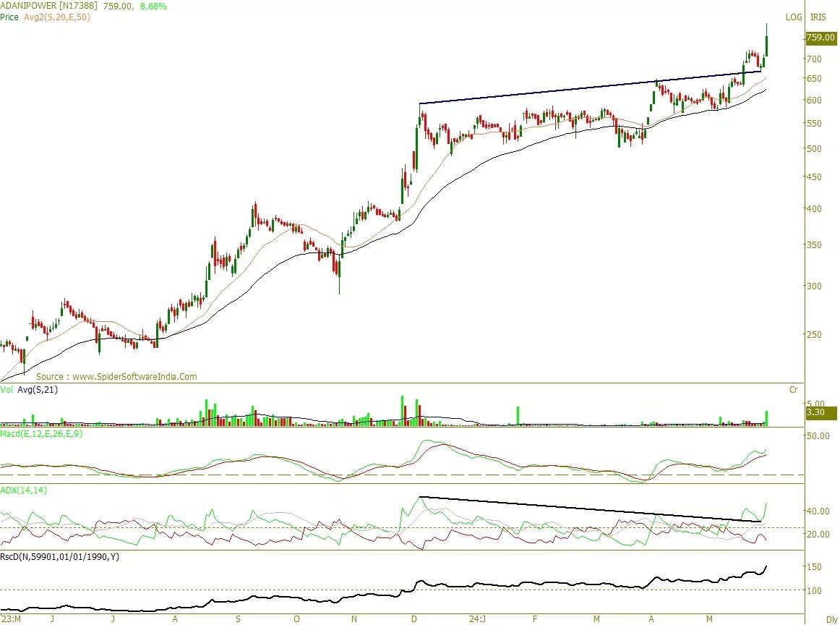This screenshot has width=840, height=625.
Task: Click the 400 price axis label
Action: (814, 208)
